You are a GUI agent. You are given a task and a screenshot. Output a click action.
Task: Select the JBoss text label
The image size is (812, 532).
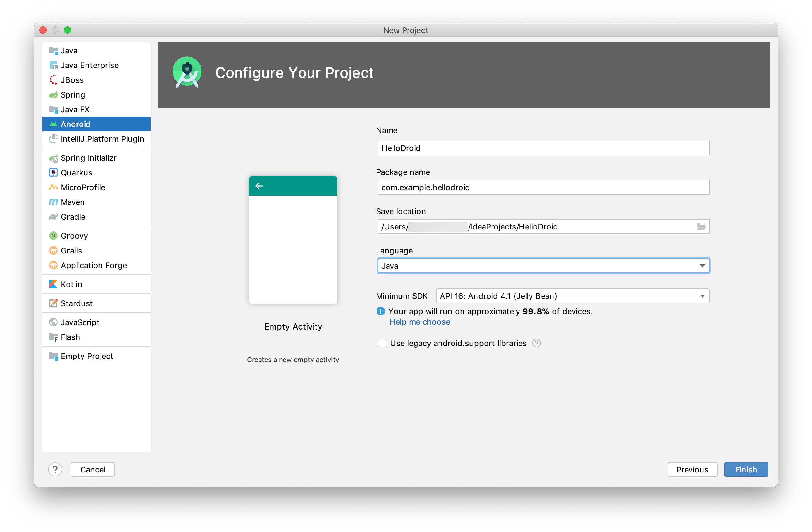pyautogui.click(x=72, y=80)
